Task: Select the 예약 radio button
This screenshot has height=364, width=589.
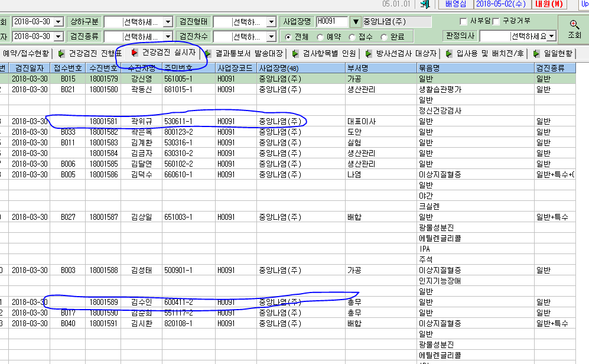Action: click(320, 37)
